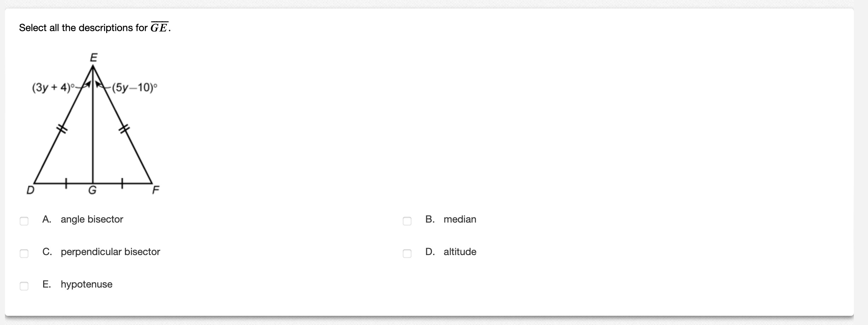Click the double tick mark on side EF

(x=124, y=129)
